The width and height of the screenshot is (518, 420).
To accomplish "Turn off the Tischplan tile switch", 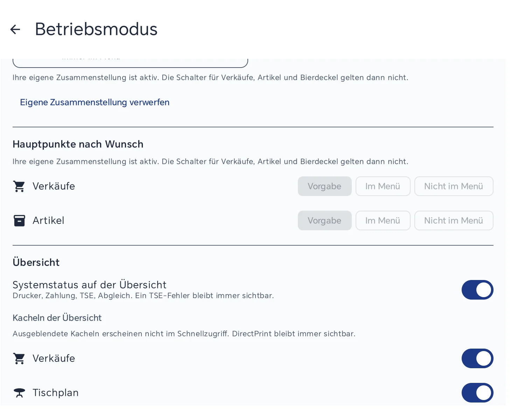I will tap(477, 393).
